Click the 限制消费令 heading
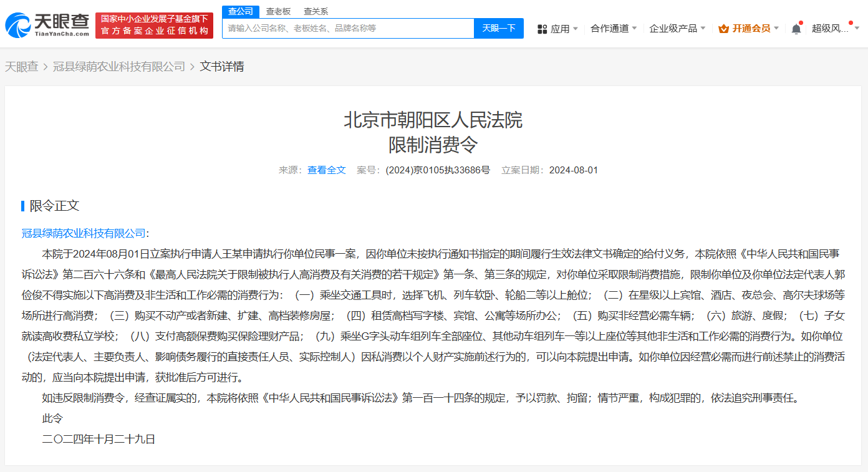 coord(433,145)
